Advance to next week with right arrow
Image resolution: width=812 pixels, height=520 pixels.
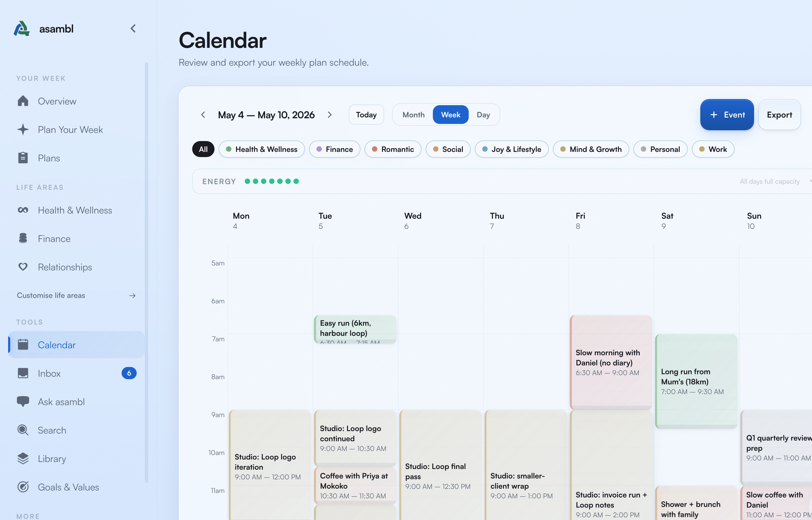(x=330, y=115)
